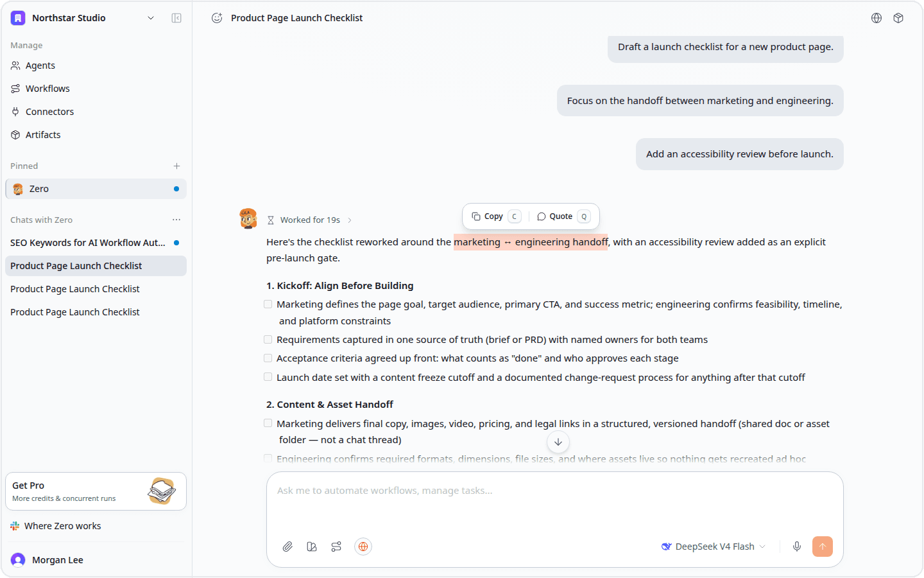Click the blue unread dot on the Zero row
The height and width of the screenshot is (578, 924).
[x=176, y=189]
